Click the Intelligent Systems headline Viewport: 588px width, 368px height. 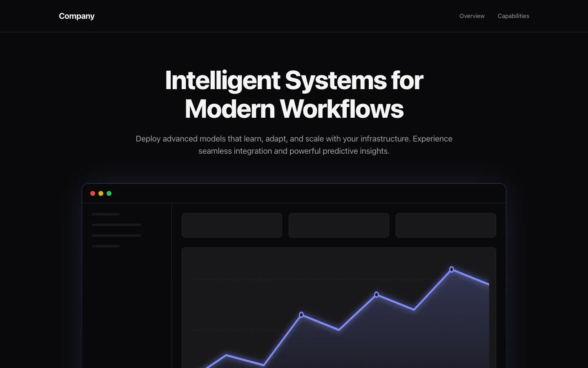coord(294,94)
